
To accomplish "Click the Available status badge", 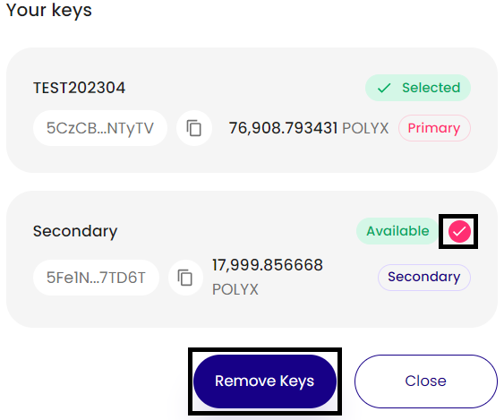I will point(398,231).
